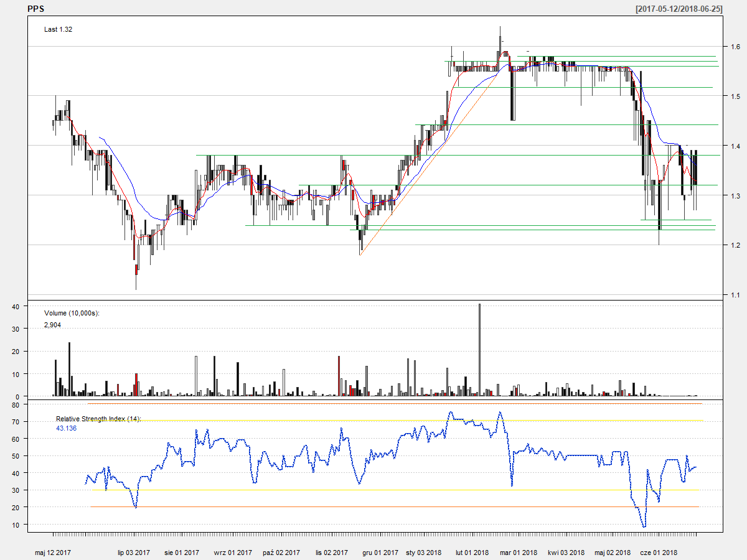Click the 1.3 price axis label
Screen dimensions: 747x560
735,195
